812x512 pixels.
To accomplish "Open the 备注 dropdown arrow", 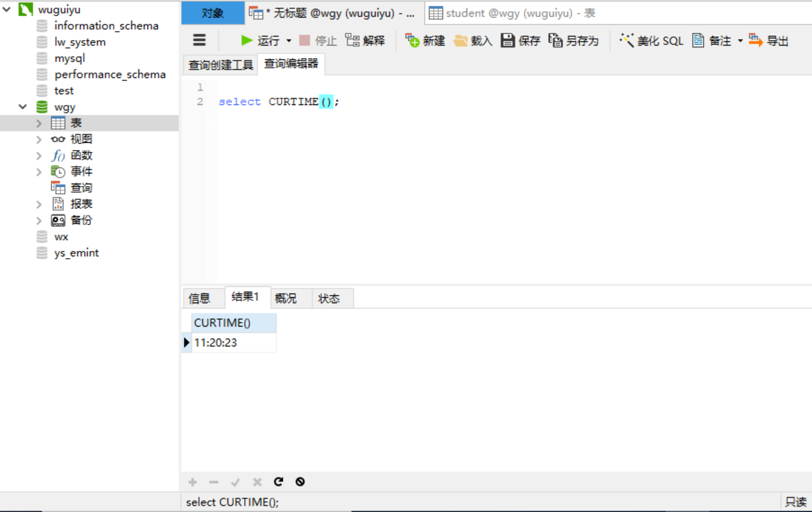I will click(740, 41).
